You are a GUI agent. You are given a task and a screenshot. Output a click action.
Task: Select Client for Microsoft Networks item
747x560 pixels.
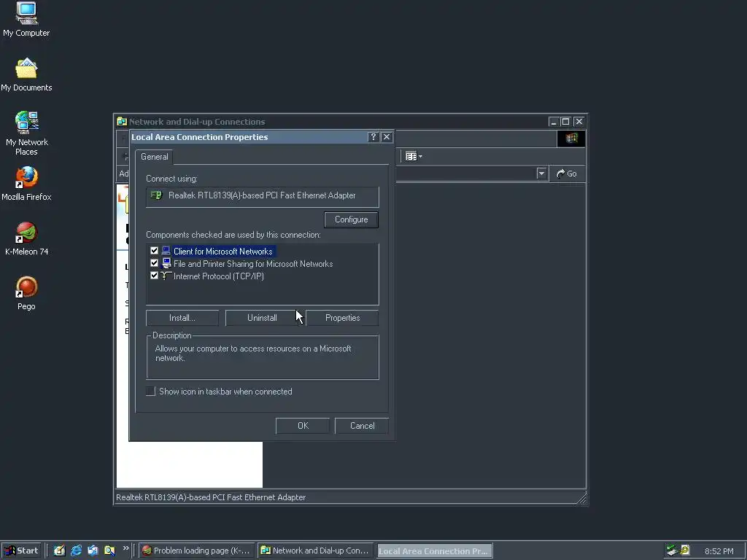(x=223, y=252)
